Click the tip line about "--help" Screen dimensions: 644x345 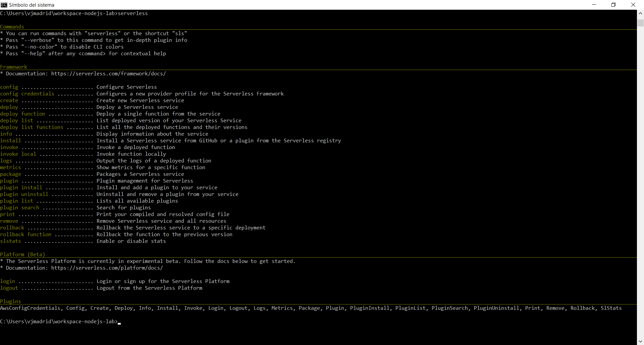point(83,54)
